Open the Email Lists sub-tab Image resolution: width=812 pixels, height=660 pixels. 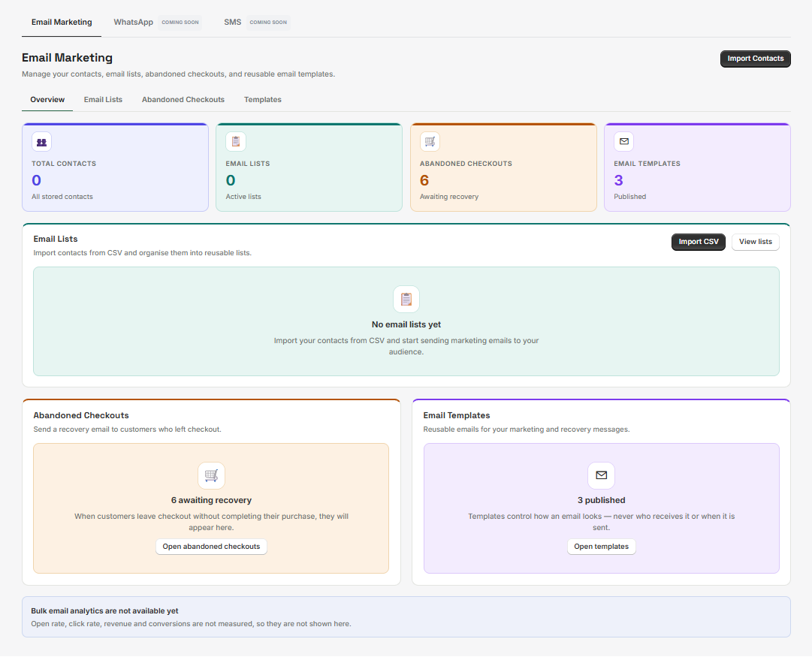[103, 100]
